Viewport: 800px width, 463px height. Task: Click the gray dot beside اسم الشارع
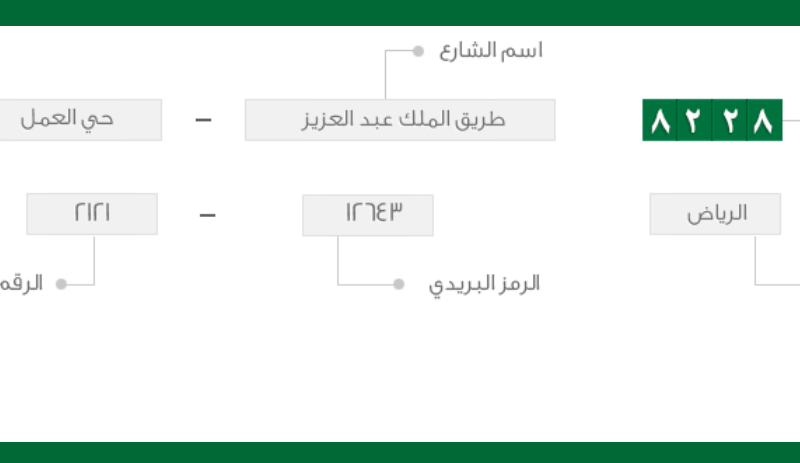tap(418, 51)
